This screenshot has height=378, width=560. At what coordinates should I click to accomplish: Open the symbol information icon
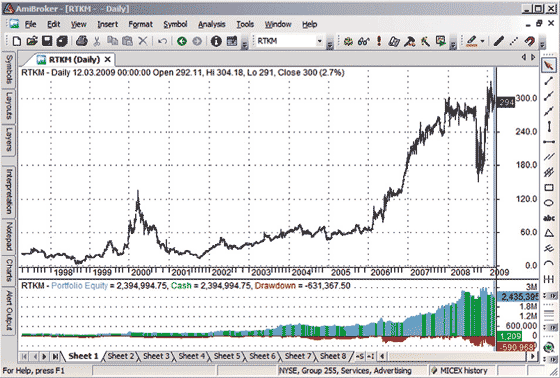coord(216,41)
